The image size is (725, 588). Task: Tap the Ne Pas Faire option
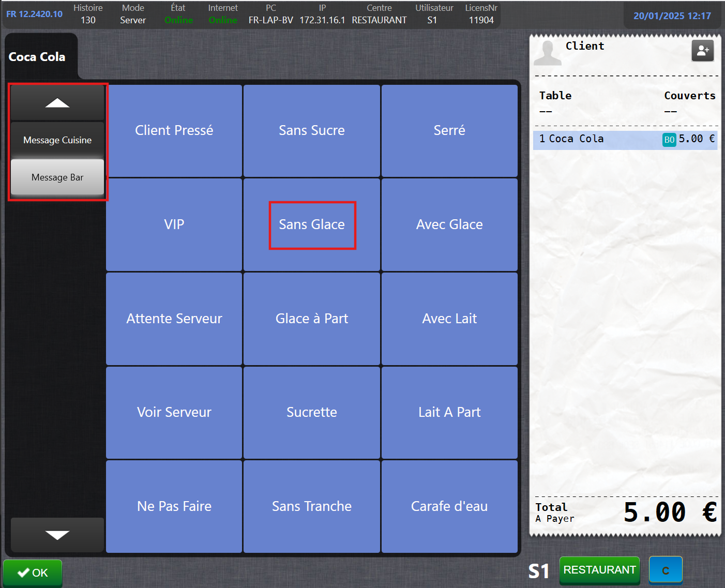(x=174, y=506)
